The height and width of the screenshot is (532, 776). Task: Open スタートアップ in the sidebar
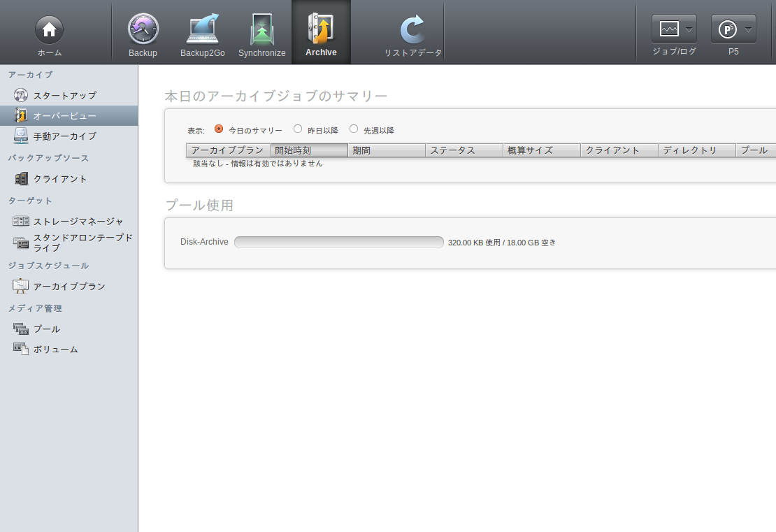(64, 96)
